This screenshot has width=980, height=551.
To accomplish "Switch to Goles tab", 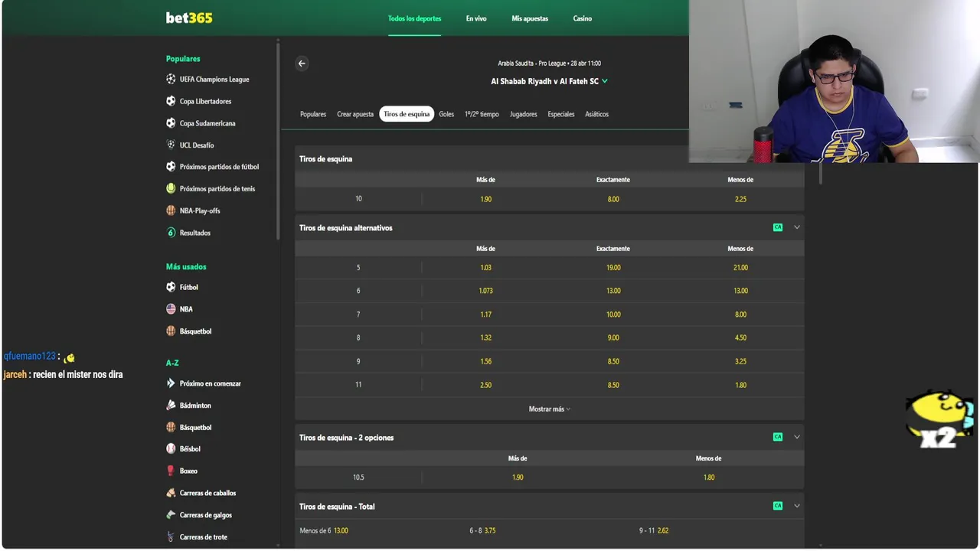I will [446, 114].
